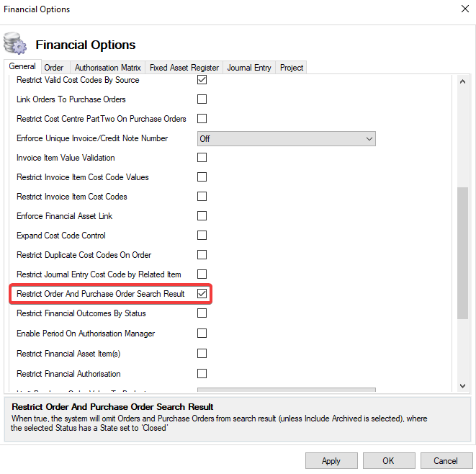Open Enforce Unique Invoice/Credit Note Number dropdown
Screen dimensions: 476x474
coord(286,138)
